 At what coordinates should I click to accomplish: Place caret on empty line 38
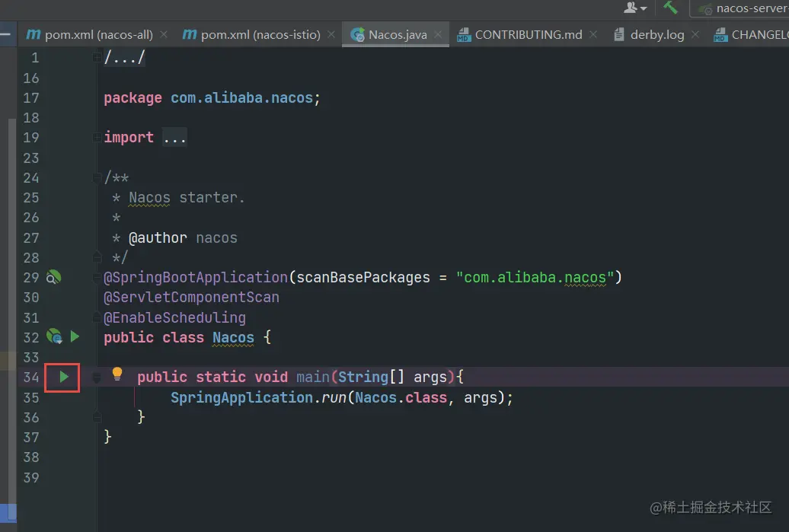click(442, 457)
